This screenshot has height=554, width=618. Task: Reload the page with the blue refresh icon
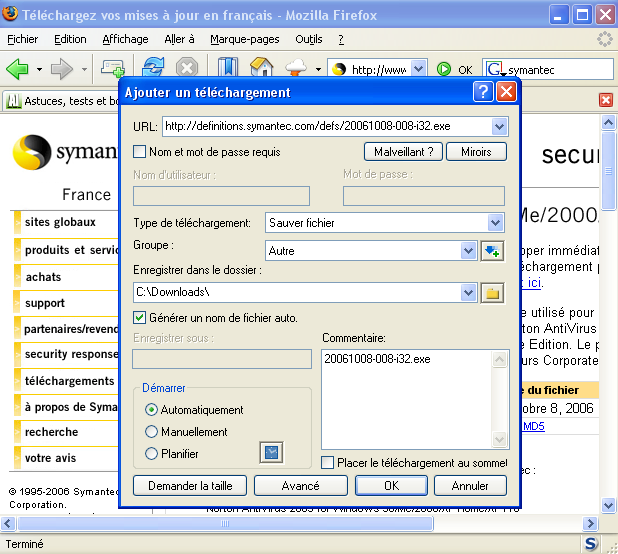[153, 66]
